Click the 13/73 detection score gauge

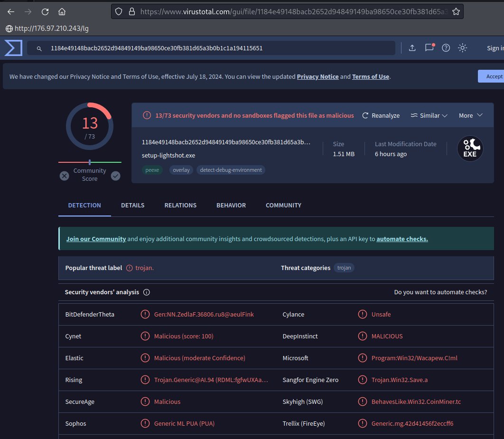pos(90,126)
